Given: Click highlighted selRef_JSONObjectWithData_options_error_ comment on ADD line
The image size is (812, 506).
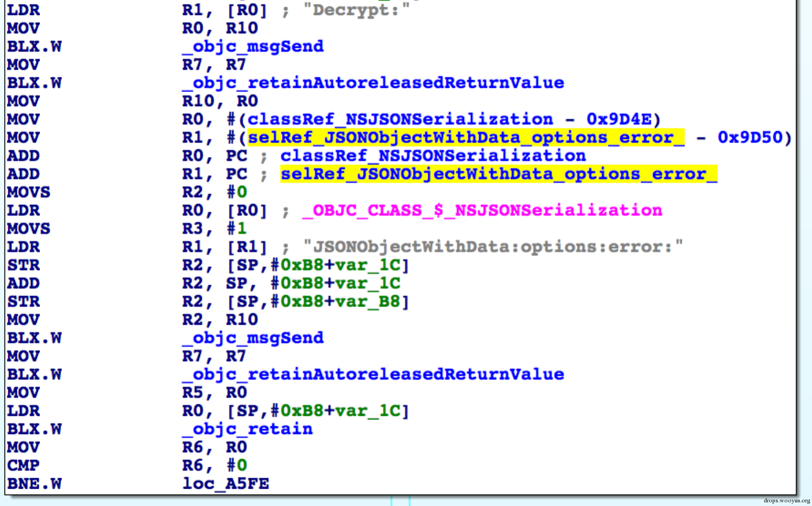Looking at the screenshot, I should pos(498,174).
